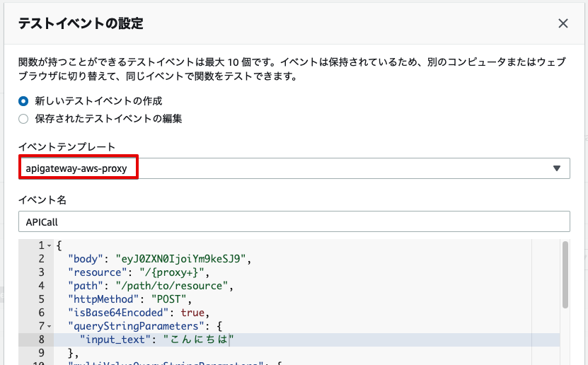Click the "httpMethod" key text
Image resolution: width=588 pixels, height=365 pixels.
coord(103,299)
